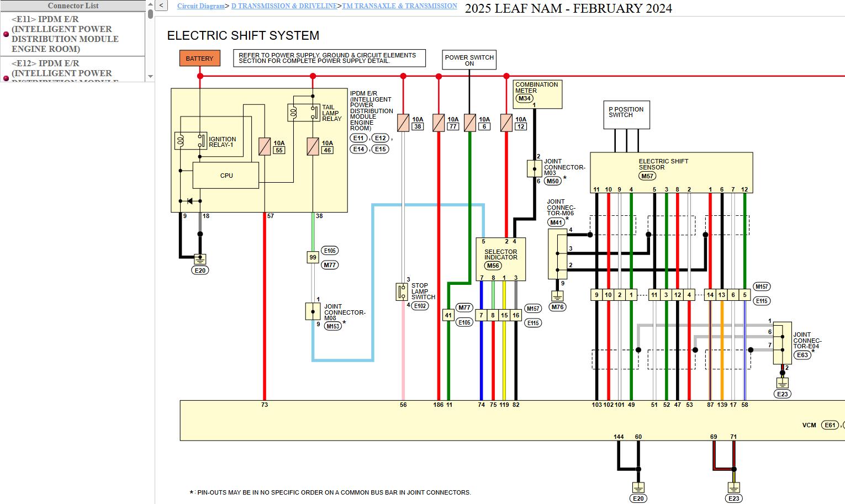Image resolution: width=845 pixels, height=504 pixels.
Task: Click the TAIL LAMP RELAY symbol
Action: pyautogui.click(x=304, y=113)
